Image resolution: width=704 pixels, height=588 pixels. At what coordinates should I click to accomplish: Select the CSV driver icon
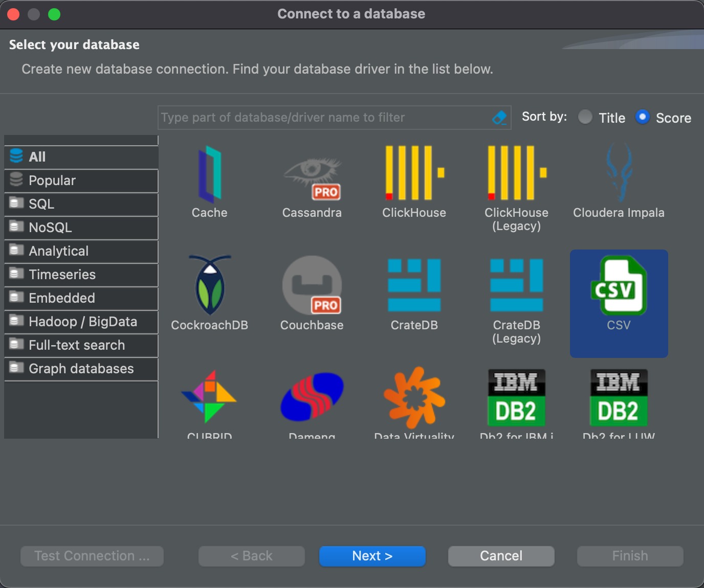coord(619,285)
